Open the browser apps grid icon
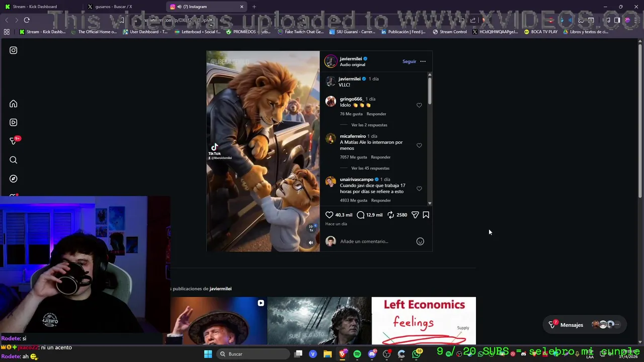The width and height of the screenshot is (644, 362). pyautogui.click(x=7, y=32)
